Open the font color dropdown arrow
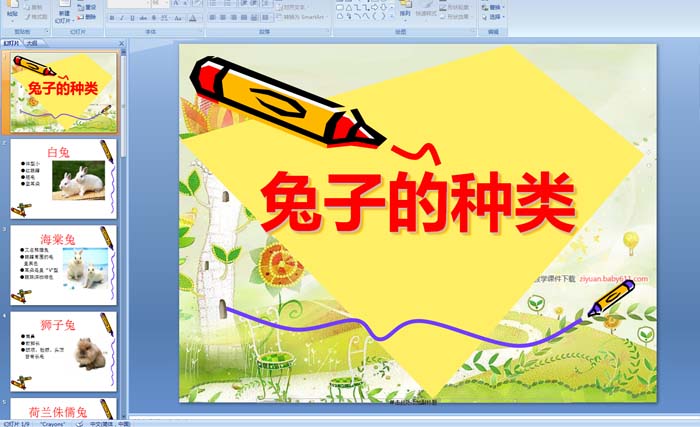The width and height of the screenshot is (700, 427). [x=199, y=18]
